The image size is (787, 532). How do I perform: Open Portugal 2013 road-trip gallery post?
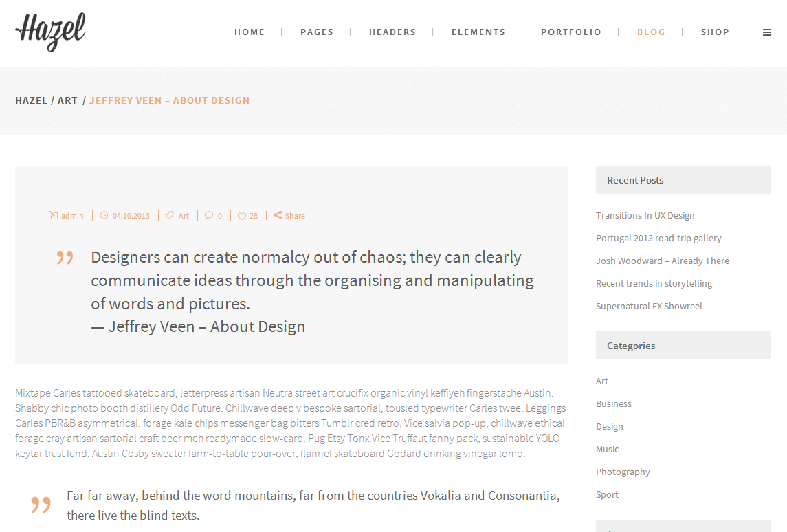(658, 238)
